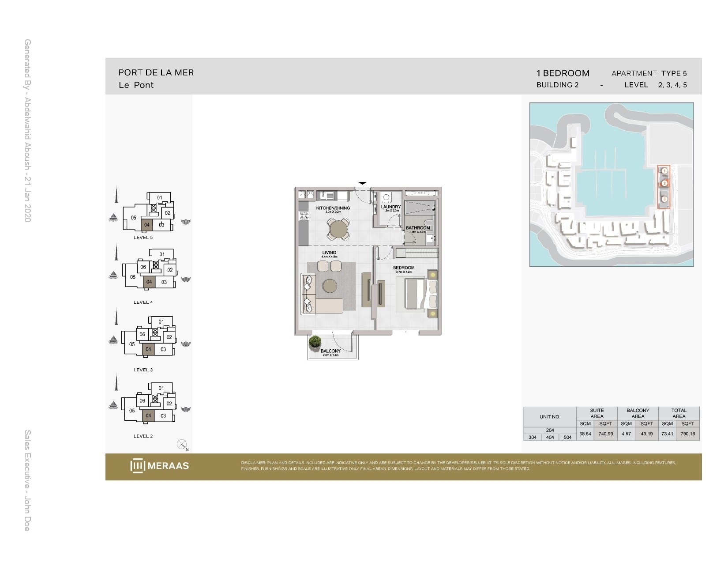Click the 'LEVEL 5' caption

(143, 237)
